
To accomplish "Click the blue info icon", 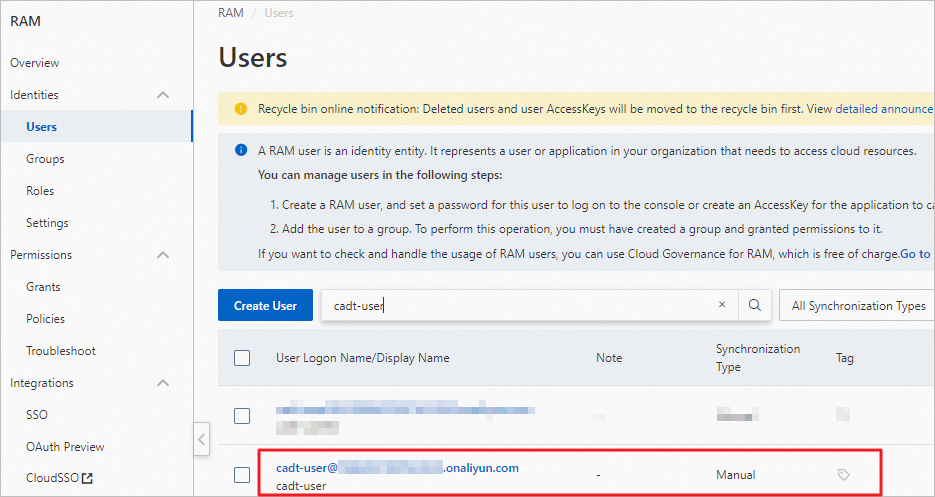I will point(240,150).
